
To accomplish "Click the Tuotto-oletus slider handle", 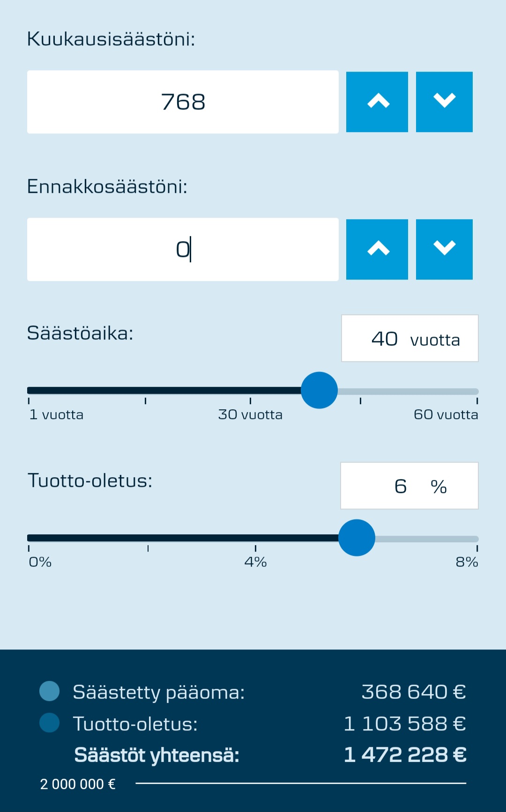I will tap(357, 538).
